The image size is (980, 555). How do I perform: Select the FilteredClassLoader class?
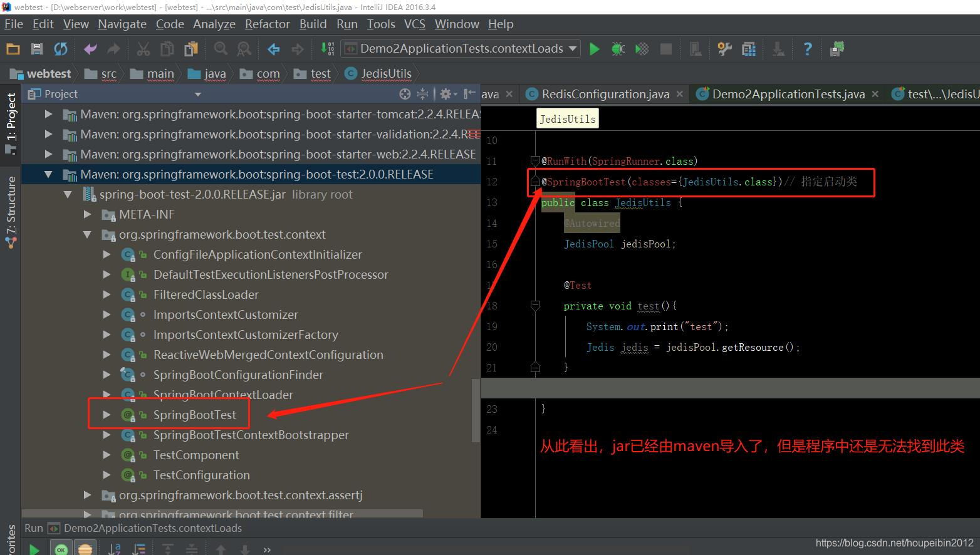click(x=206, y=294)
